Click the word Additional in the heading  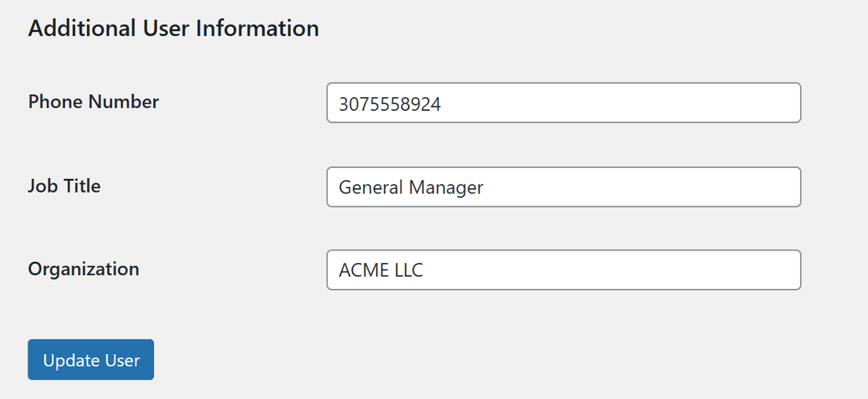(82, 28)
